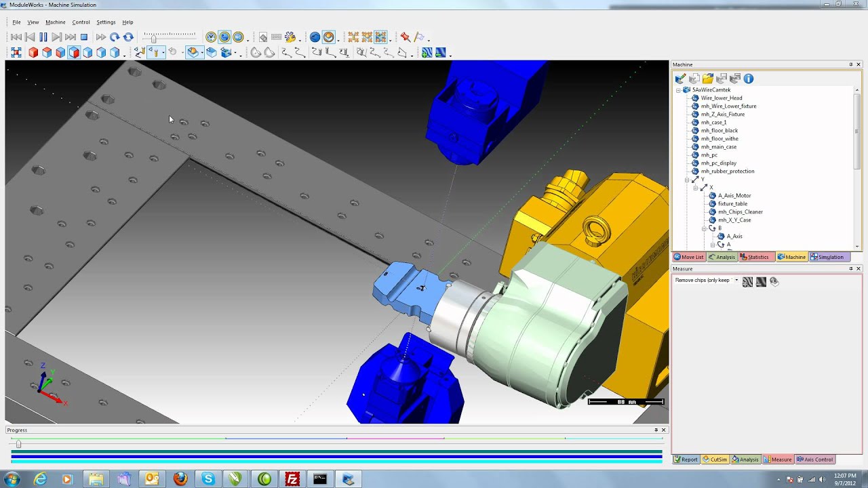Click the green grid minus icon
The image size is (868, 488).
[x=441, y=52]
